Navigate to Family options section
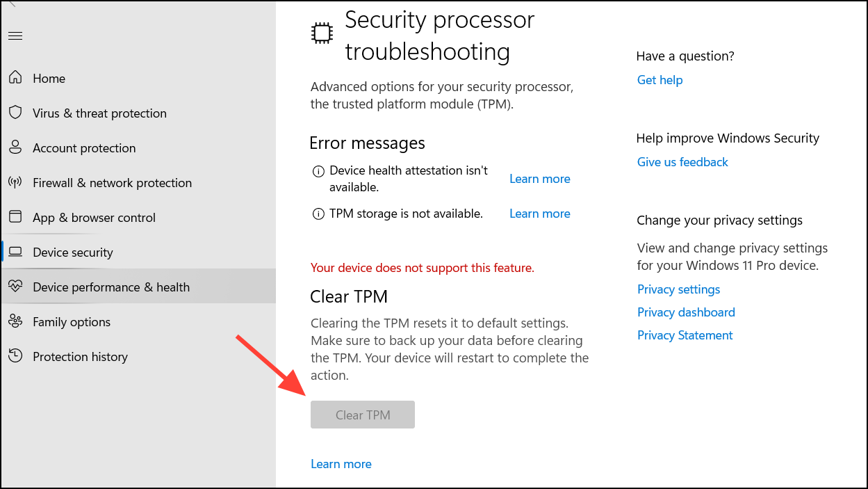The height and width of the screenshot is (489, 868). (x=72, y=321)
